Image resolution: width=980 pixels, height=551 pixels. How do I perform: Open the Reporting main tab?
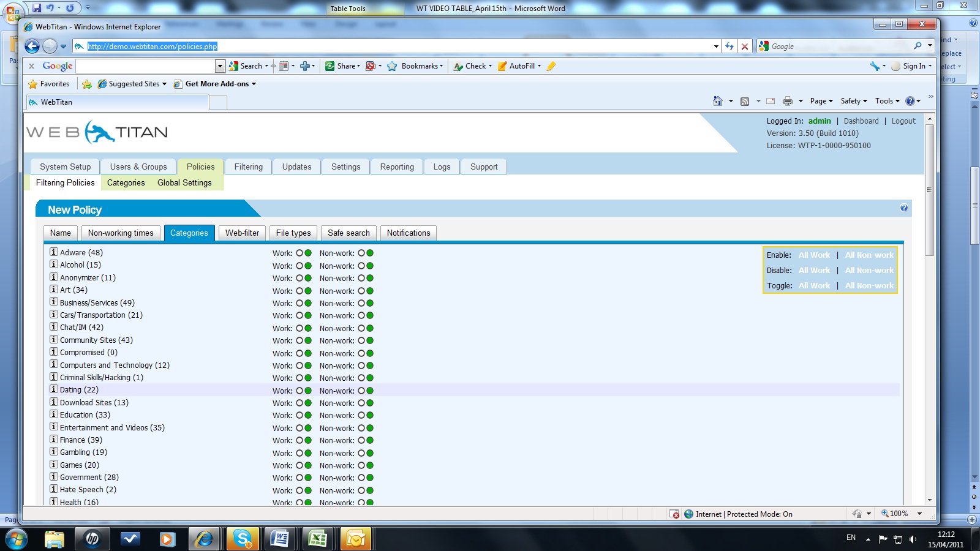click(x=397, y=167)
